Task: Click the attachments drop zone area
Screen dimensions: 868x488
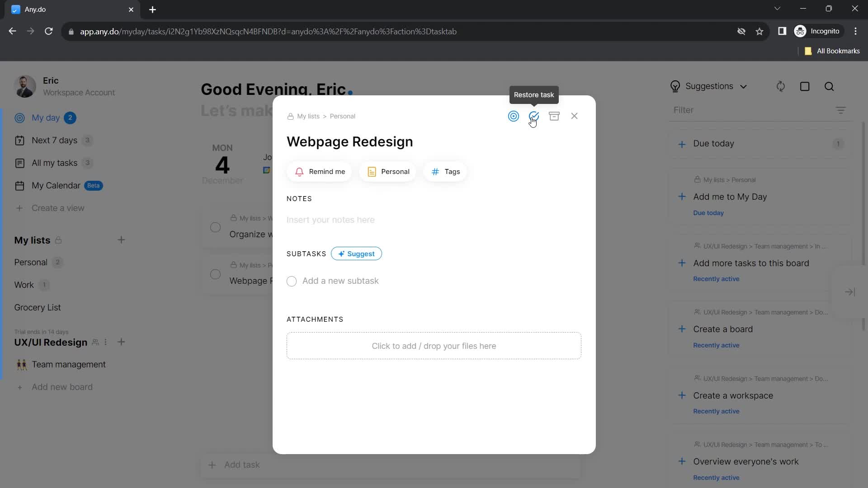Action: (434, 346)
